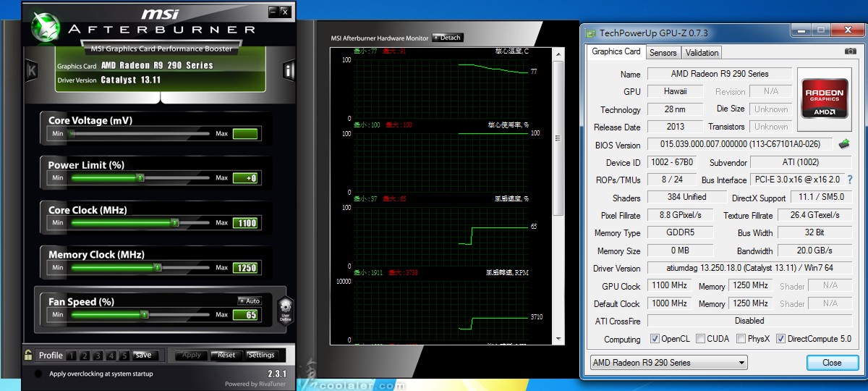The width and height of the screenshot is (868, 391).
Task: Toggle the profile lock padlock icon
Action: pyautogui.click(x=28, y=355)
